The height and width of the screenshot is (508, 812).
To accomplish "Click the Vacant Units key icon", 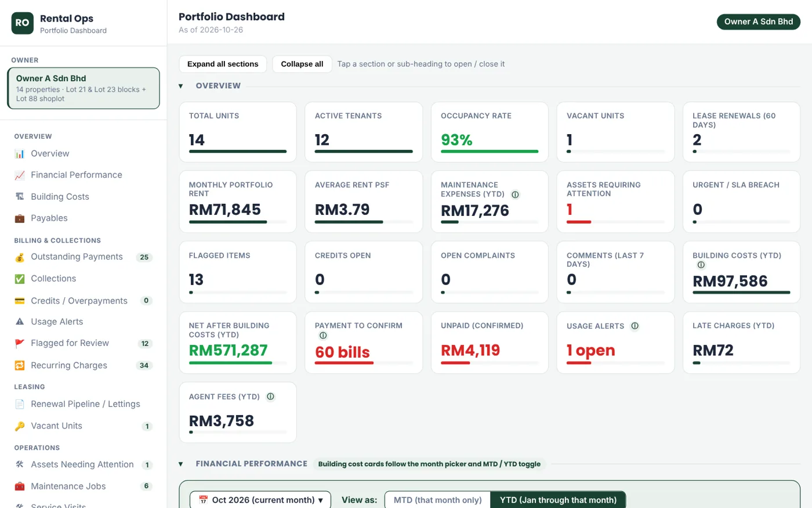I will 20,426.
